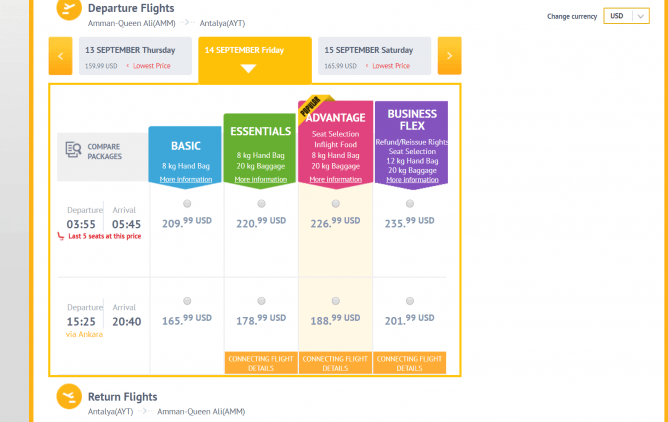Image resolution: width=668 pixels, height=422 pixels.
Task: Click the Compare Packages magnifier icon
Action: (x=73, y=151)
